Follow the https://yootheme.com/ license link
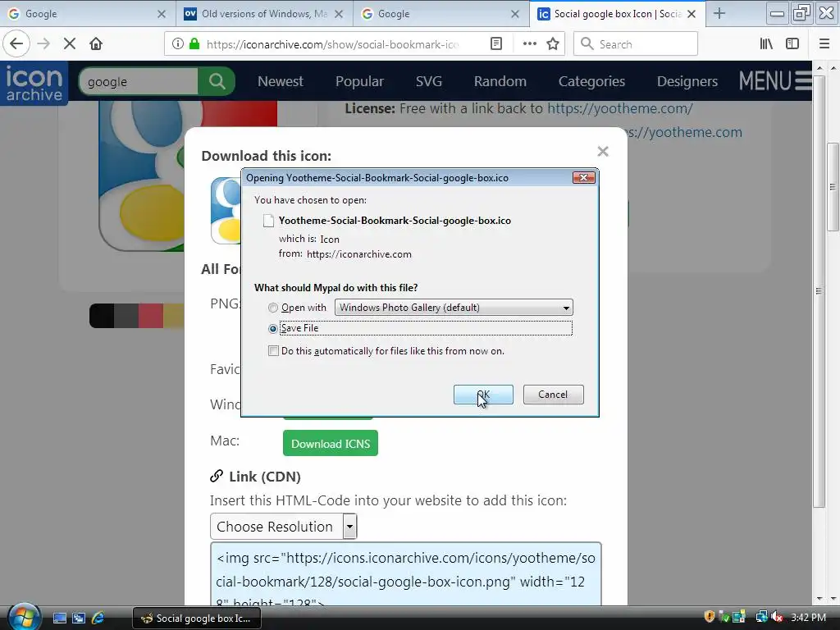This screenshot has height=630, width=840. (x=620, y=109)
